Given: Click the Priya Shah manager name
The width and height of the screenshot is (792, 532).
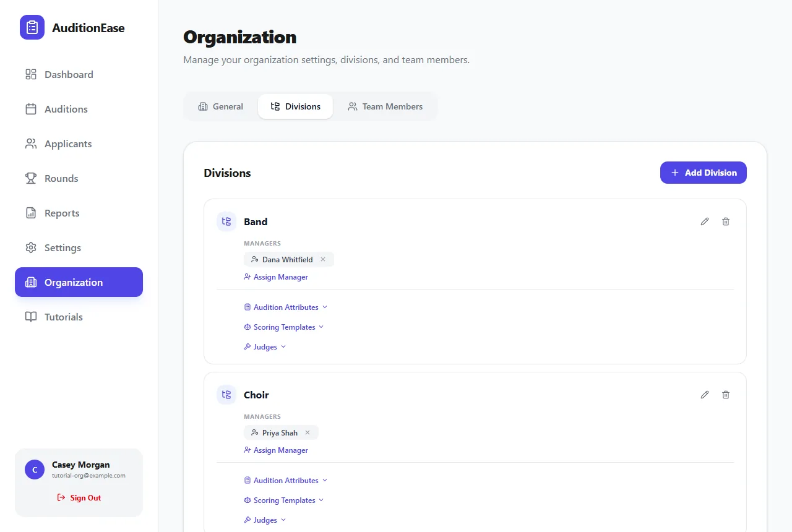Looking at the screenshot, I should click(280, 433).
